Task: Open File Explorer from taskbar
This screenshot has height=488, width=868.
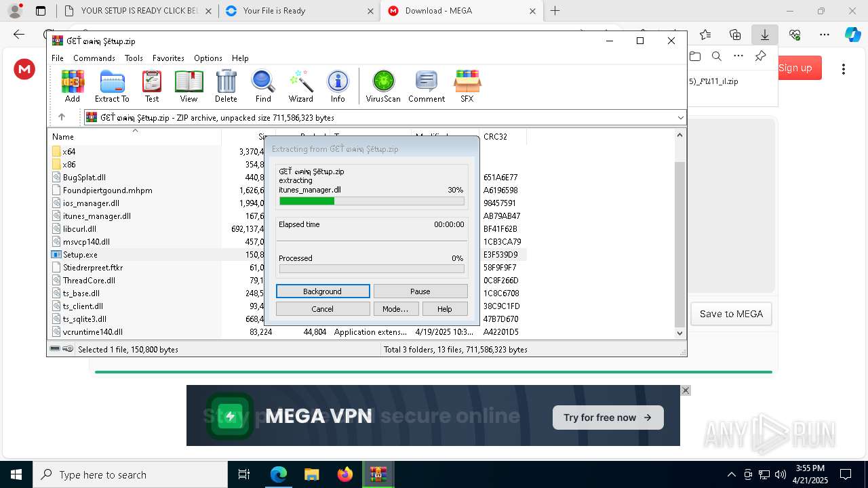Action: pos(311,474)
